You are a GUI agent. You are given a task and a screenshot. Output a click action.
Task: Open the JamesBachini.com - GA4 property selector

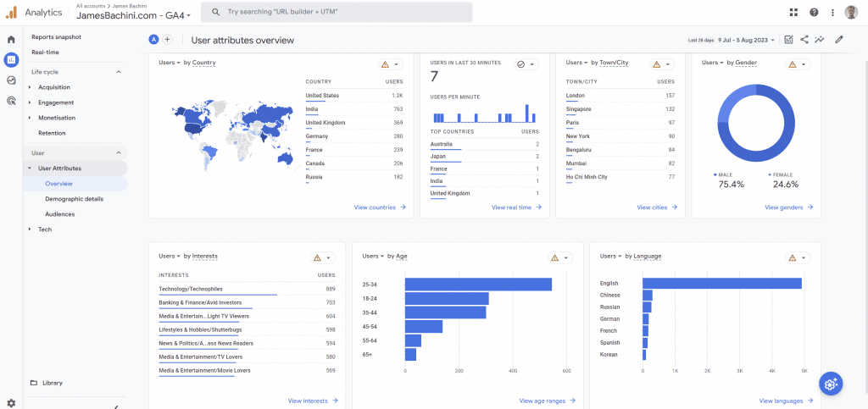tap(134, 15)
